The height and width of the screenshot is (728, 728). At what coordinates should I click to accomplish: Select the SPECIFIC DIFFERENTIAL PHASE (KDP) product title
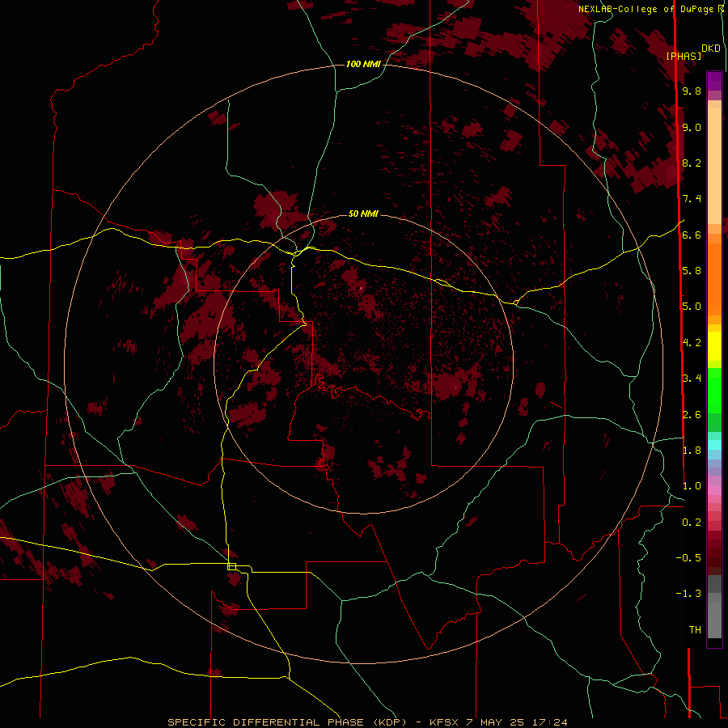287,722
